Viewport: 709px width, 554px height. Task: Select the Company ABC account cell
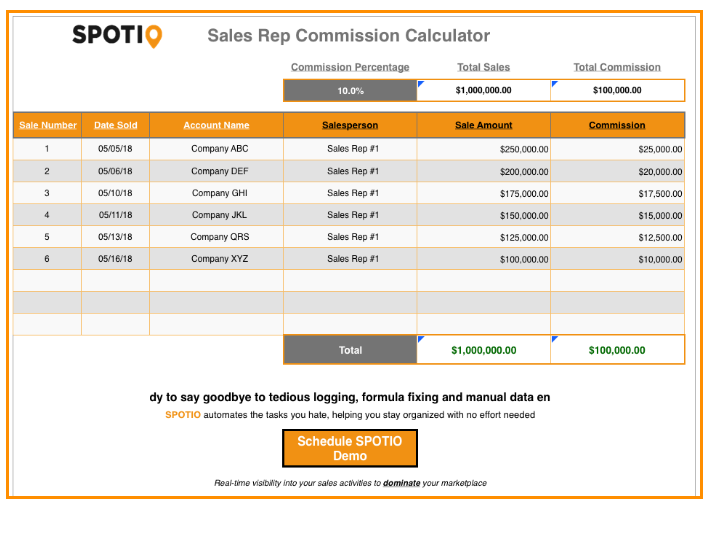(216, 149)
